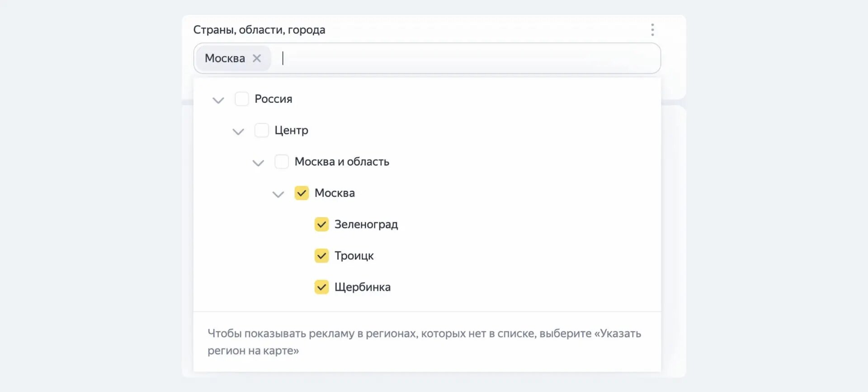Click the Россия label in the tree
The height and width of the screenshot is (392, 868).
click(x=273, y=99)
